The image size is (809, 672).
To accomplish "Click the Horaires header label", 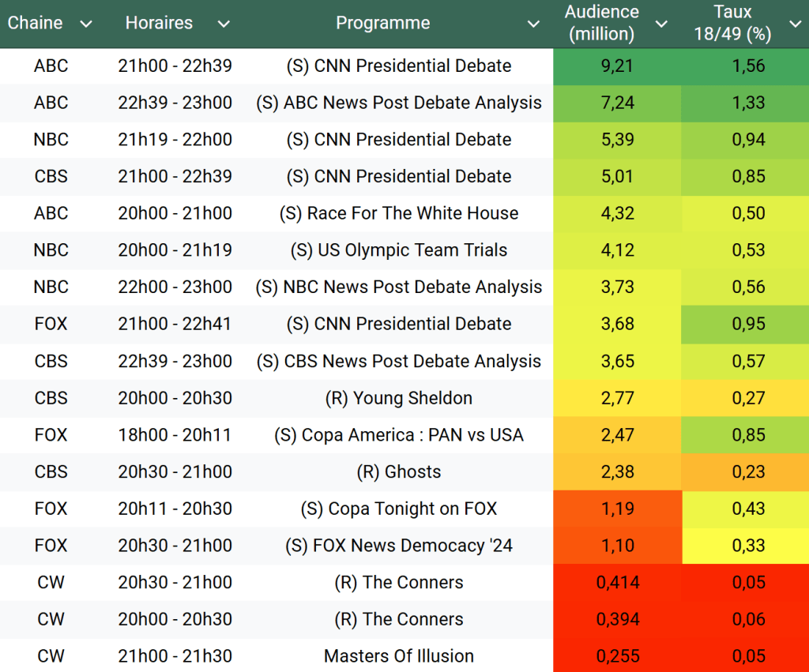I will pyautogui.click(x=159, y=24).
